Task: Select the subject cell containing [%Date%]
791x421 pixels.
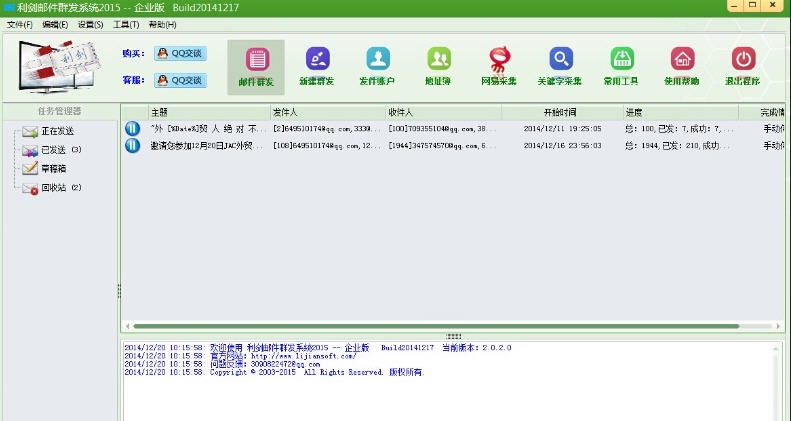Action: pyautogui.click(x=208, y=129)
